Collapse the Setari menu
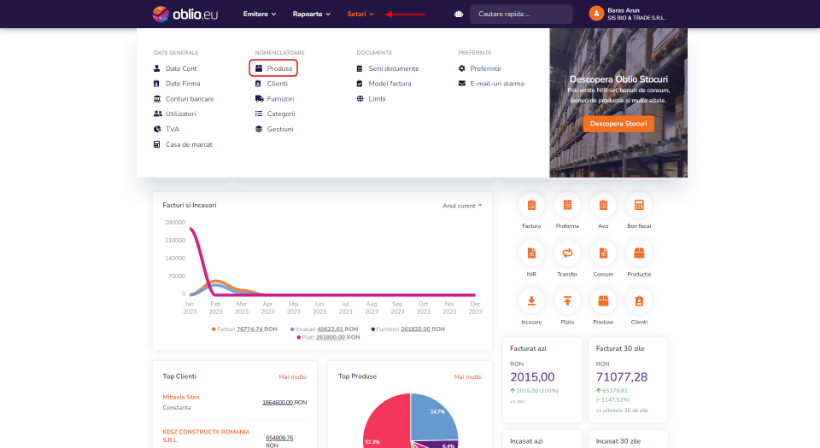 (360, 14)
